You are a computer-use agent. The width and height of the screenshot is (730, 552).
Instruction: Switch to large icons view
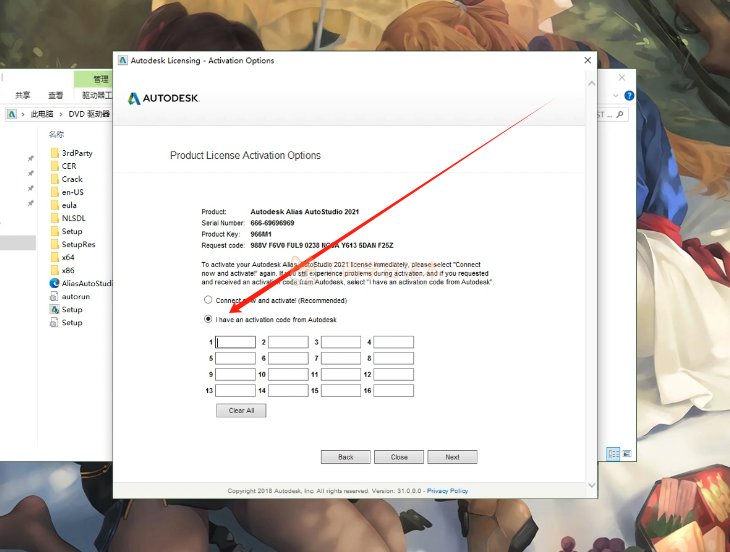(x=627, y=453)
